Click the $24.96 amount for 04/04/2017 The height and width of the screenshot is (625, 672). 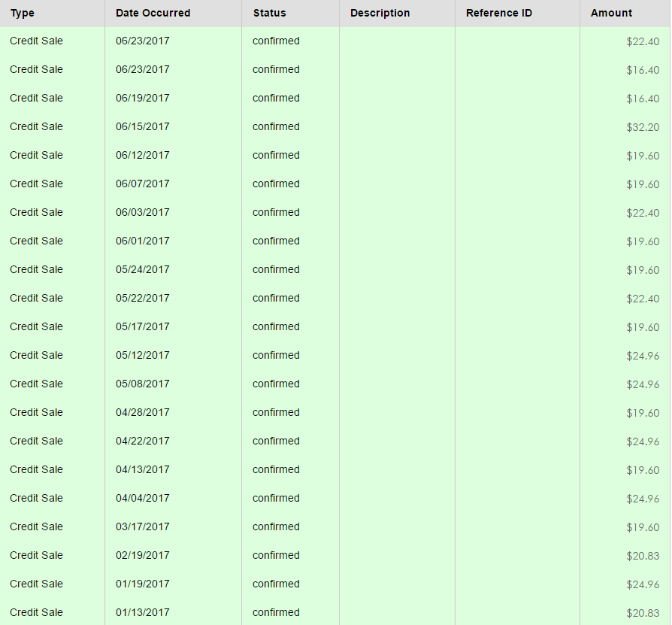click(643, 499)
